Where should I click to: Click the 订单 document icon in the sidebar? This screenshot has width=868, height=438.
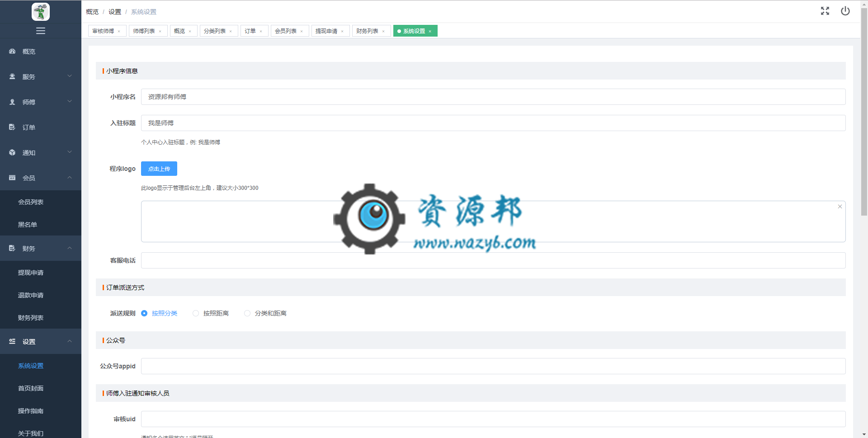(x=12, y=127)
